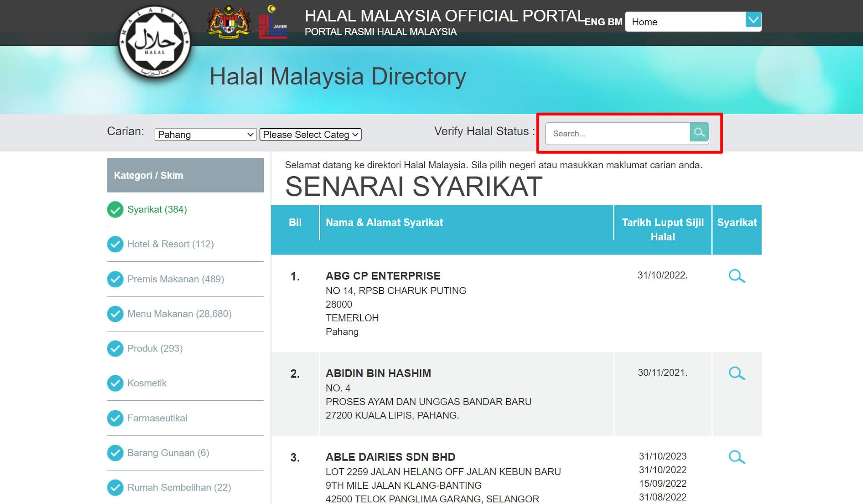This screenshot has height=504, width=863.
Task: Click the check icon beside Menu Makanan
Action: (115, 314)
